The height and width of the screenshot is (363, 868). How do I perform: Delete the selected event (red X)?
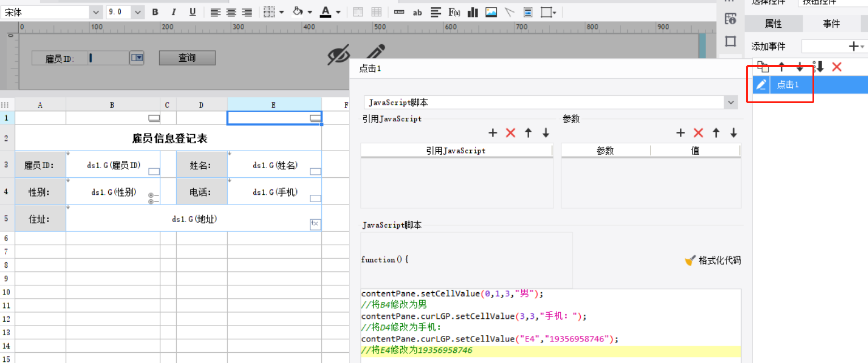837,67
